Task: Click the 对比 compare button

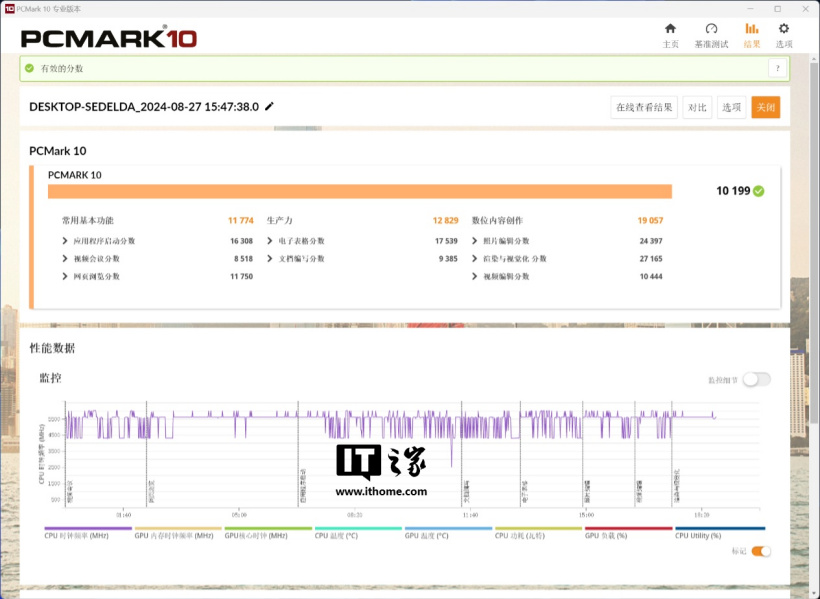Action: [697, 108]
